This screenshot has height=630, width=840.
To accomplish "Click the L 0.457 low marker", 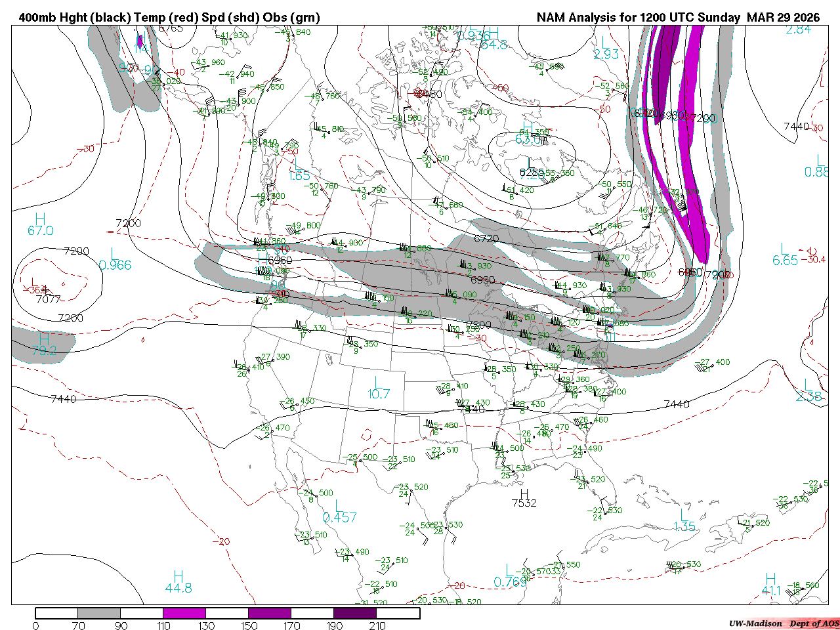I will click(340, 511).
